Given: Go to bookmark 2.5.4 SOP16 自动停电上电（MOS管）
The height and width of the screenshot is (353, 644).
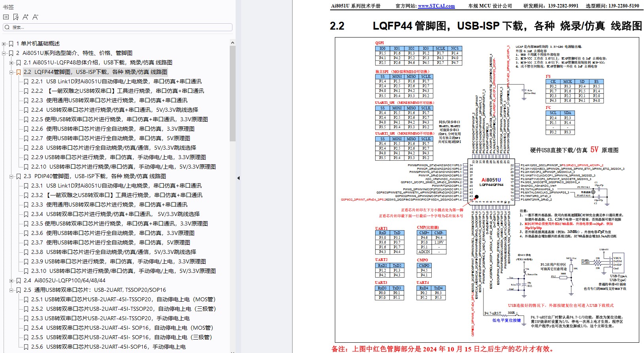Looking at the screenshot, I should click(122, 328).
